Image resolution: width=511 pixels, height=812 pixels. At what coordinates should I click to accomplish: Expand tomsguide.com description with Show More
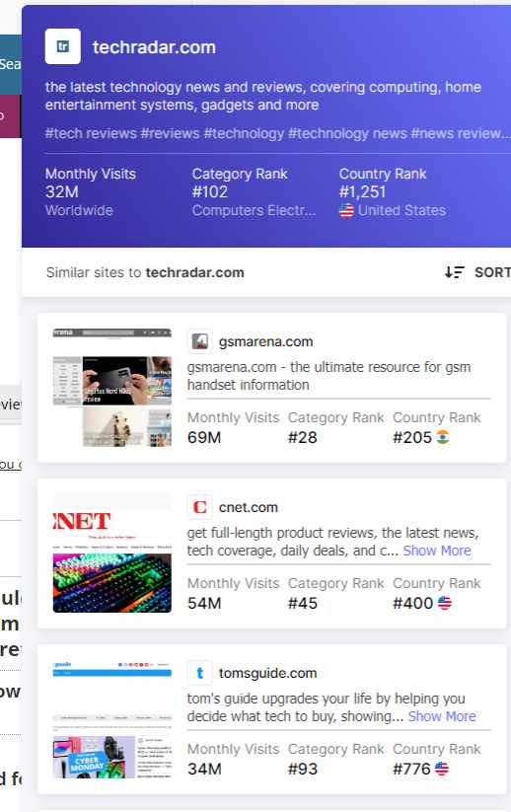pyautogui.click(x=442, y=716)
